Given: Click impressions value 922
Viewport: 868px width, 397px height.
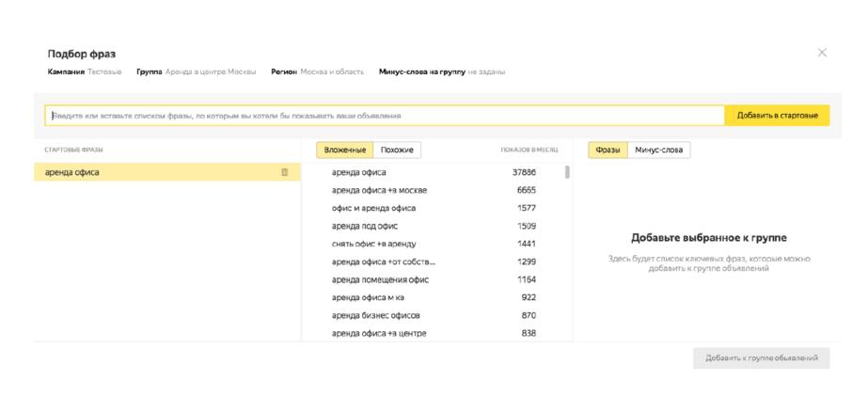Looking at the screenshot, I should 529,297.
